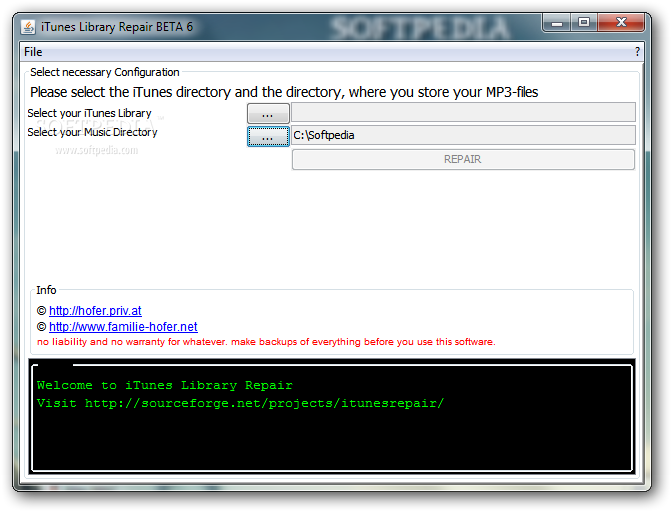Click the red no liability warning text
672x512 pixels.
tap(266, 342)
